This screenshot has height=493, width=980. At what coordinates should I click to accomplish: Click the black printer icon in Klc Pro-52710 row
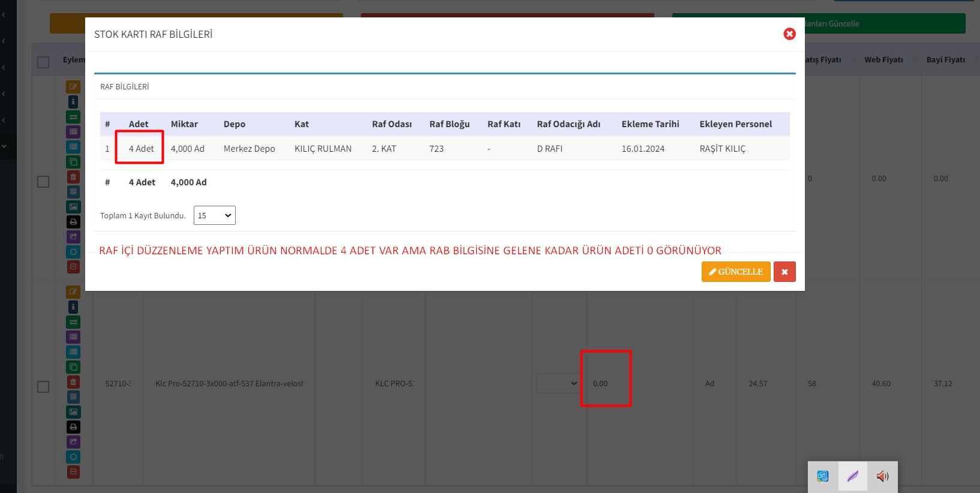click(x=73, y=427)
